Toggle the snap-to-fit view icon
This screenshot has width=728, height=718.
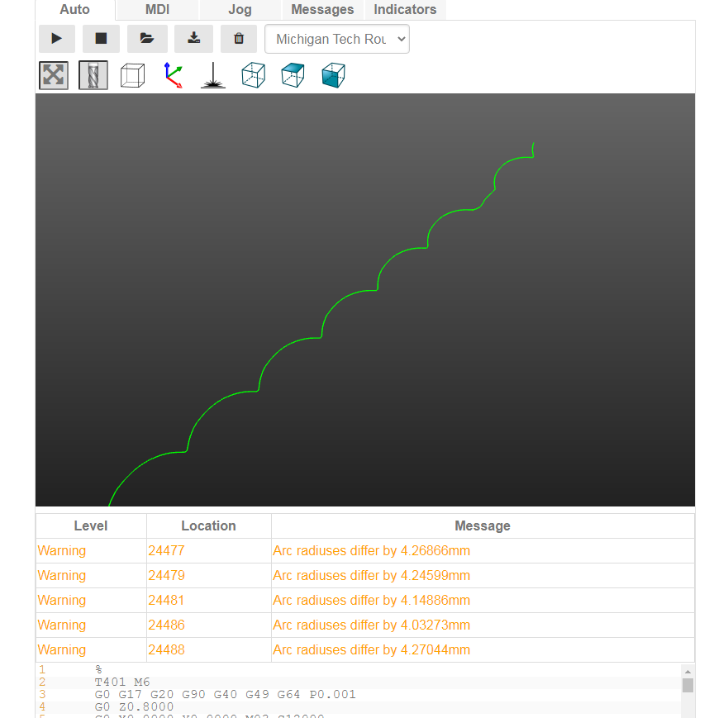[x=54, y=75]
